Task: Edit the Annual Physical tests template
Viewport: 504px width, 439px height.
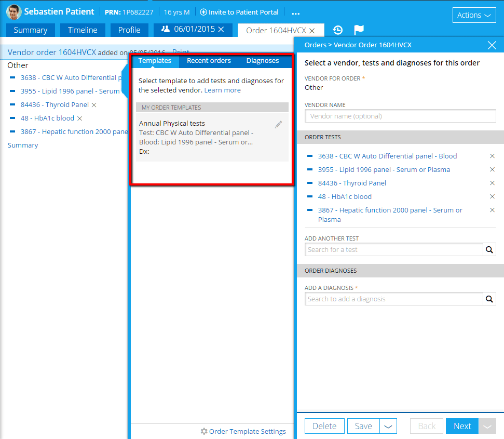Action: click(279, 125)
